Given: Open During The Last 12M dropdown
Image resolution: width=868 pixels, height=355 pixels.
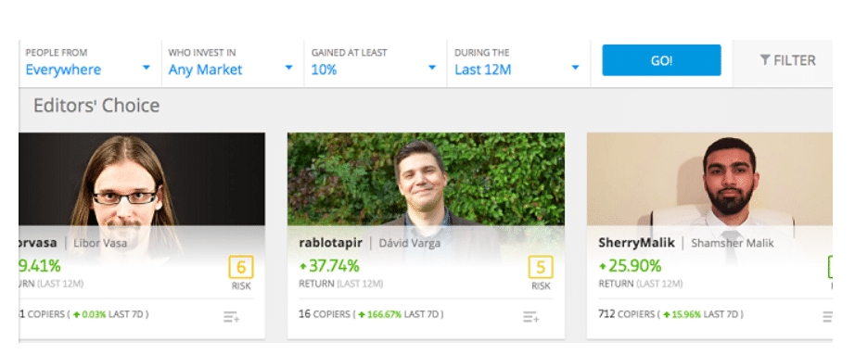Looking at the screenshot, I should coord(518,63).
